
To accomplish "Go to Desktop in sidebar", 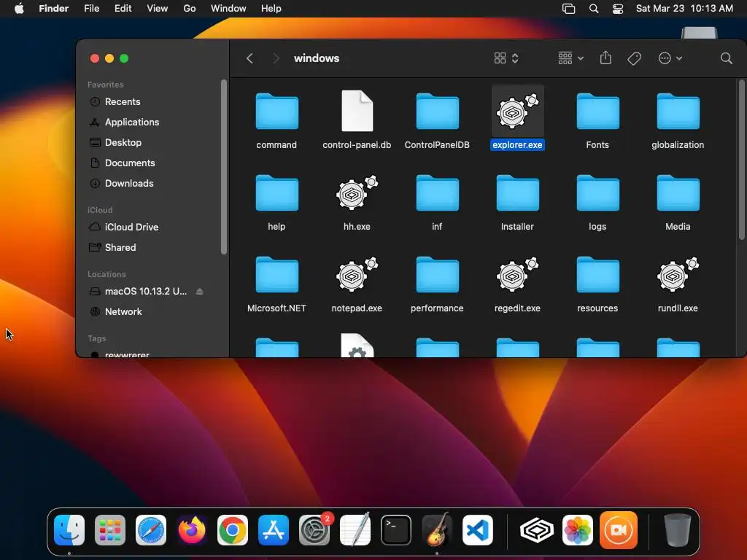I will [123, 142].
